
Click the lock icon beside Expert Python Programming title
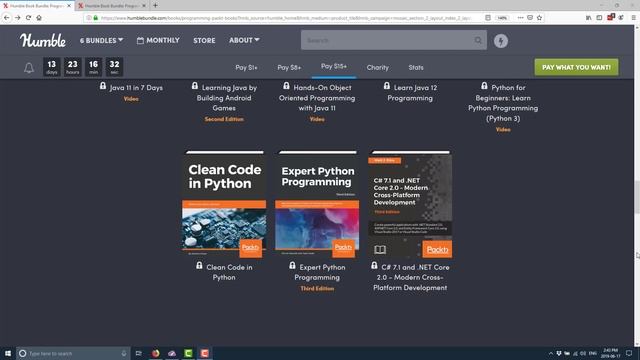point(292,266)
